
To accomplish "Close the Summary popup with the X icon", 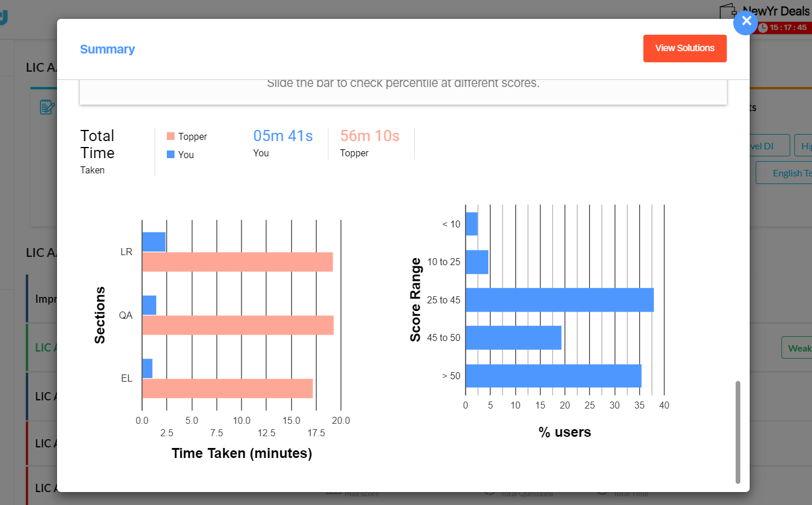I will (746, 22).
